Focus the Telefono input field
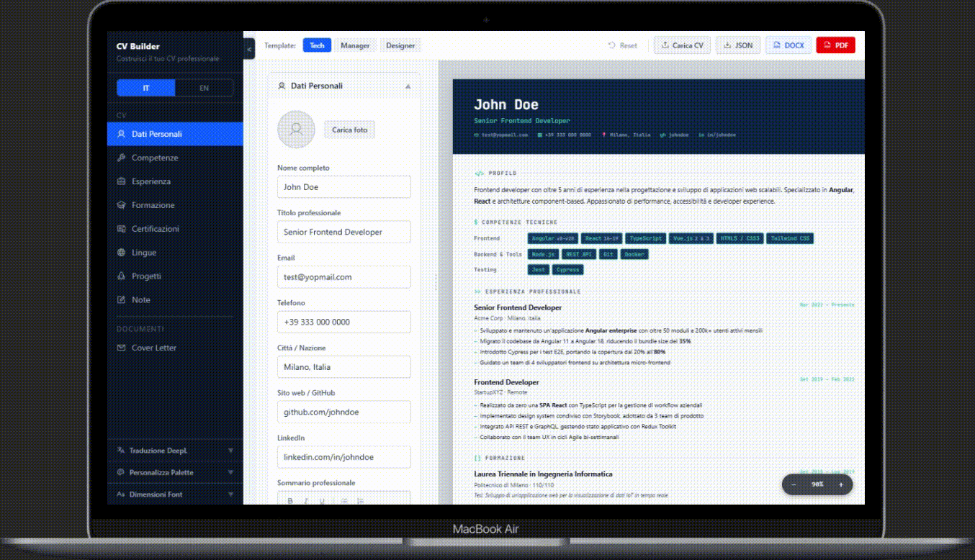Viewport: 975px width, 560px height. point(344,322)
